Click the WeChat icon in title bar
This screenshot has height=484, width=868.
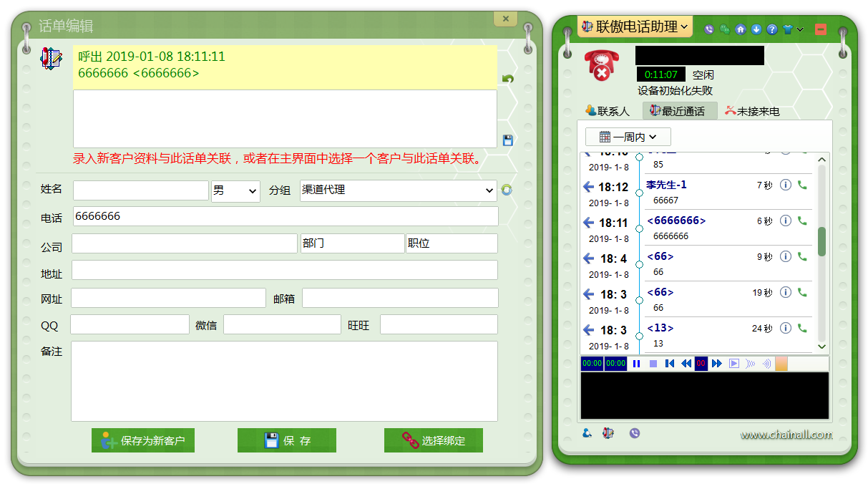(724, 29)
